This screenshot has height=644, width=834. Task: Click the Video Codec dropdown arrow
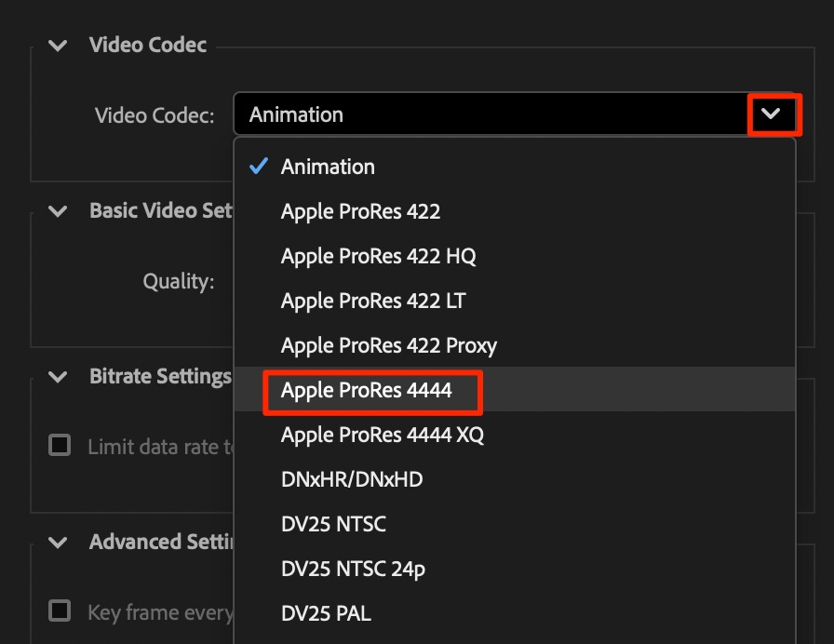772,114
